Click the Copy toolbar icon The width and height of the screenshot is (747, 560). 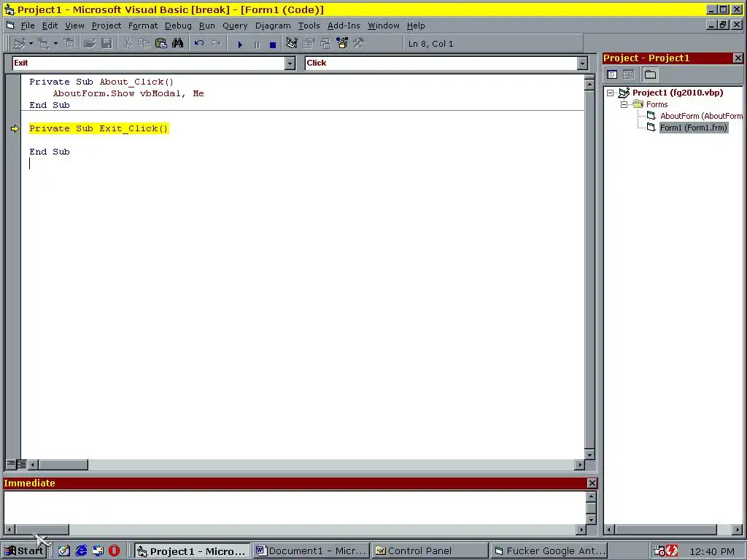(144, 44)
